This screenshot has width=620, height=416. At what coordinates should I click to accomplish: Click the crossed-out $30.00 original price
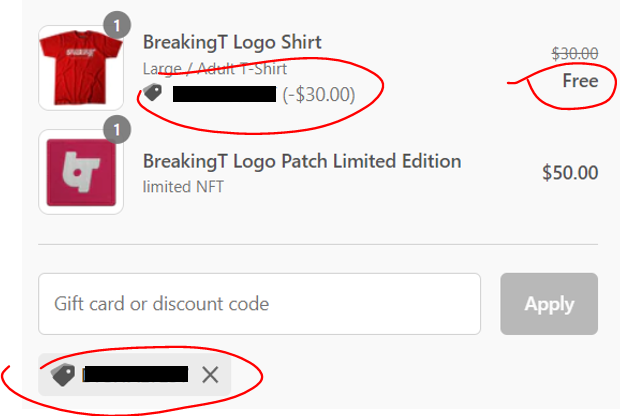click(575, 54)
